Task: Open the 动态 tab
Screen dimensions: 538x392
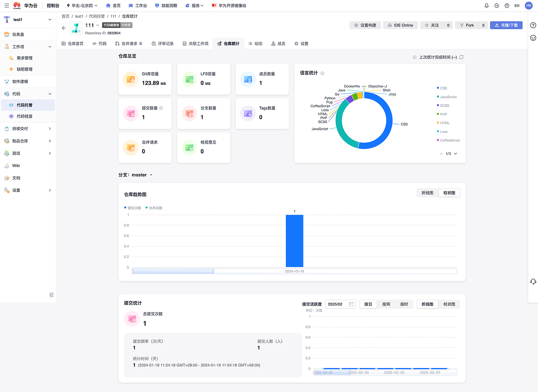Action: point(256,44)
